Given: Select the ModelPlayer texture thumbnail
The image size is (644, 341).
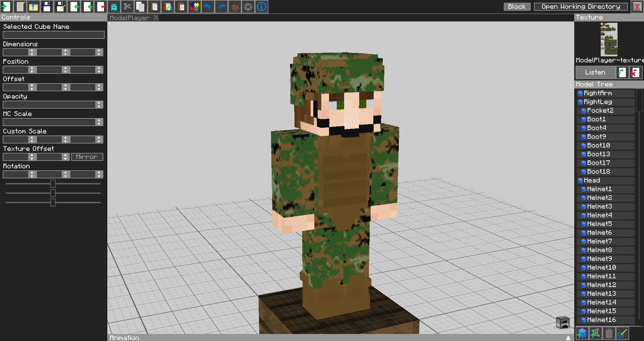Looking at the screenshot, I should coord(609,39).
